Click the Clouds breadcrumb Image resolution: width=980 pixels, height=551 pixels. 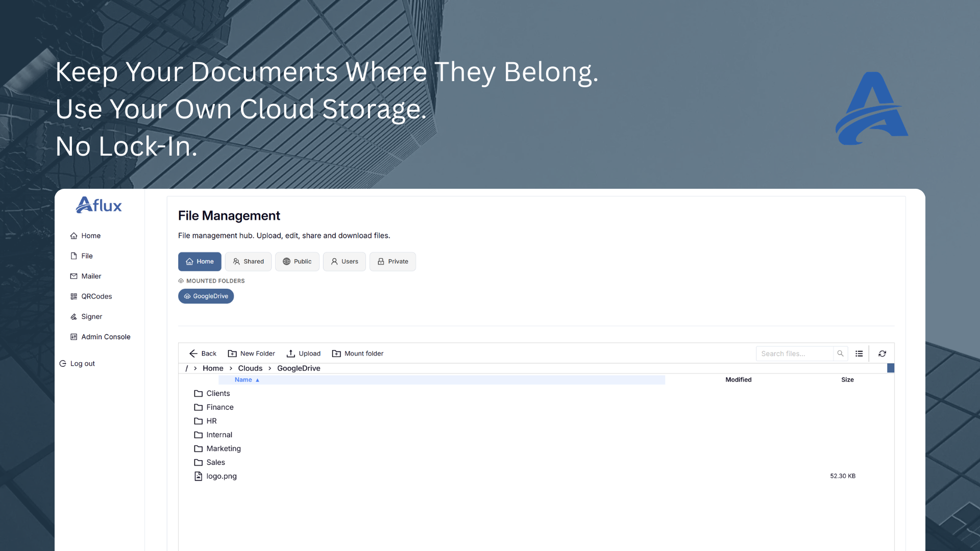(250, 368)
